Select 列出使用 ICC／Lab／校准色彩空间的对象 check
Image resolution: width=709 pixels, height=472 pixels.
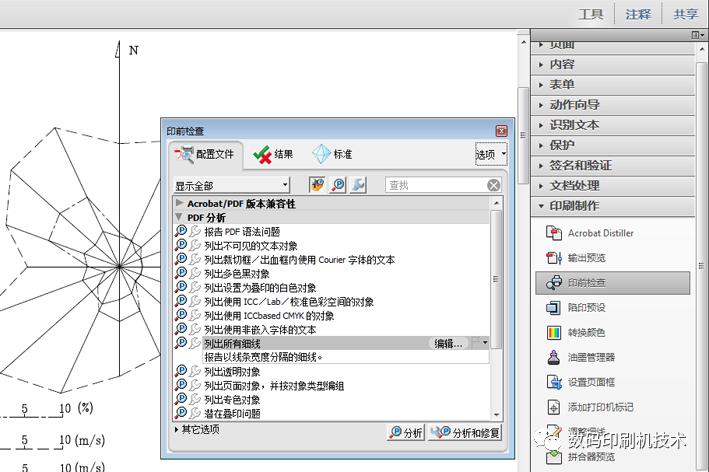tap(289, 302)
